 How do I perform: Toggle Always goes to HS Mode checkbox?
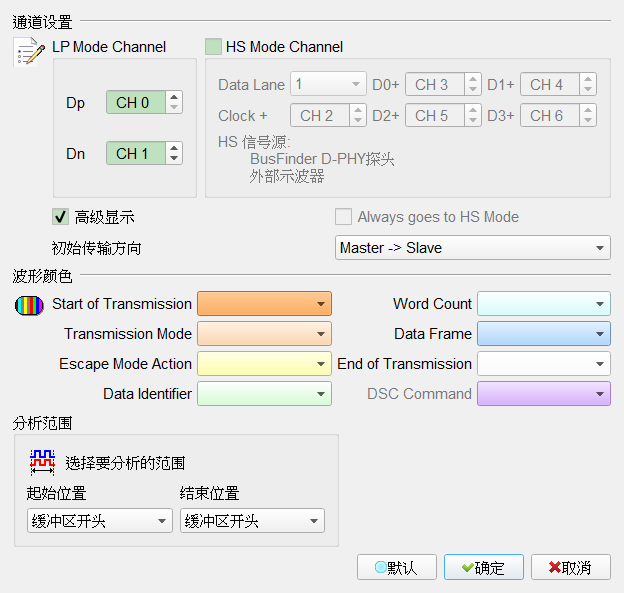(x=343, y=217)
